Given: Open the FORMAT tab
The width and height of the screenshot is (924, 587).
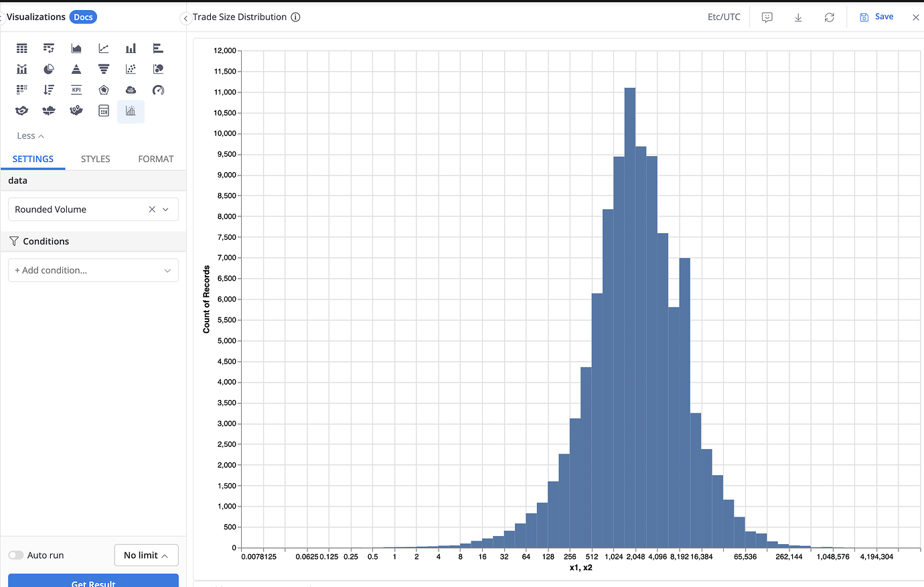Looking at the screenshot, I should pyautogui.click(x=155, y=159).
